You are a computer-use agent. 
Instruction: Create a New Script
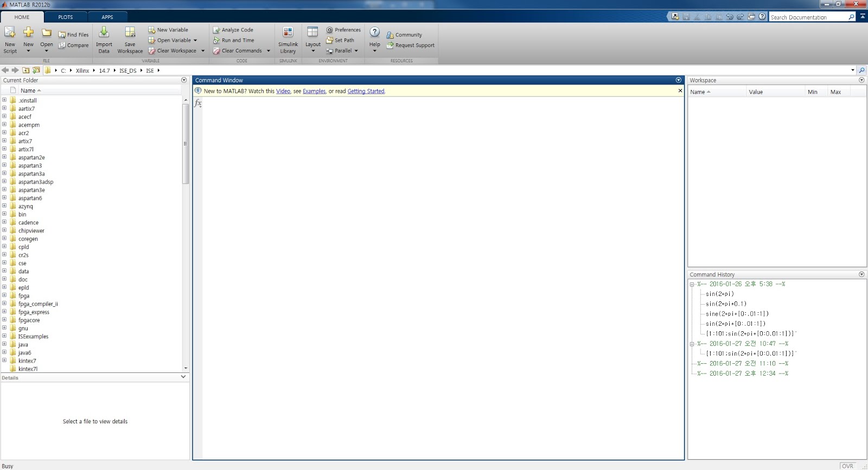tap(10, 40)
